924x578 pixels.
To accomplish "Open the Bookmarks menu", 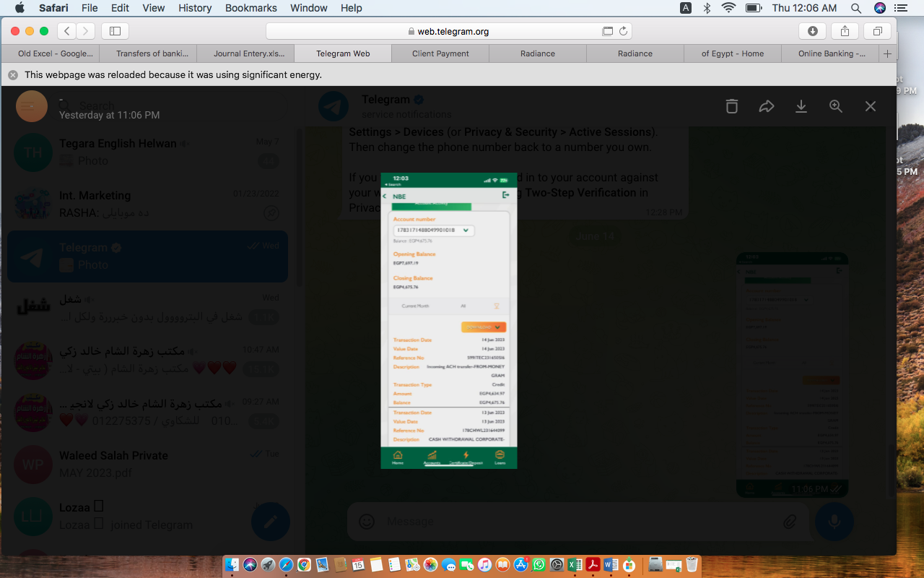I will pyautogui.click(x=250, y=8).
